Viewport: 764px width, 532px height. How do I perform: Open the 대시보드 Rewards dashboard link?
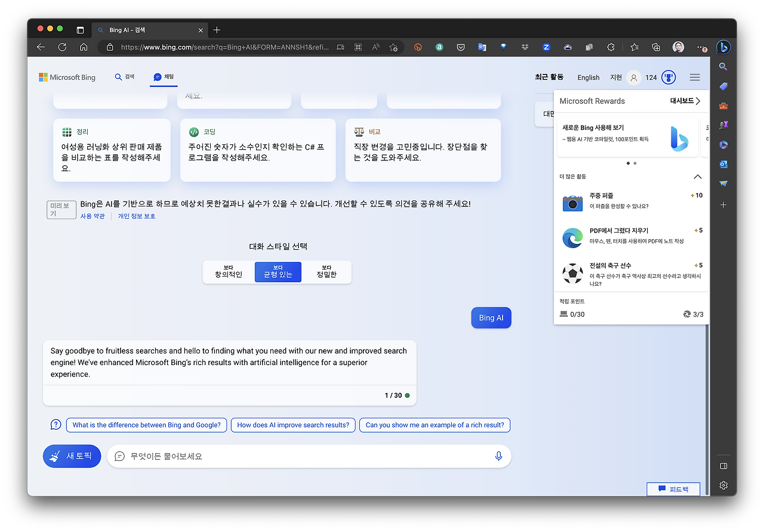click(685, 101)
